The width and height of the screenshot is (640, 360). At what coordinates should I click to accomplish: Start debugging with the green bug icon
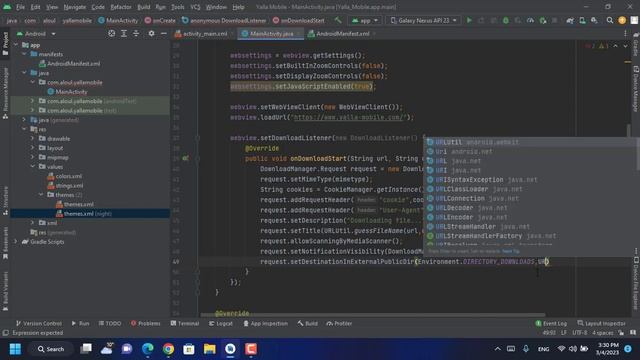(506, 20)
